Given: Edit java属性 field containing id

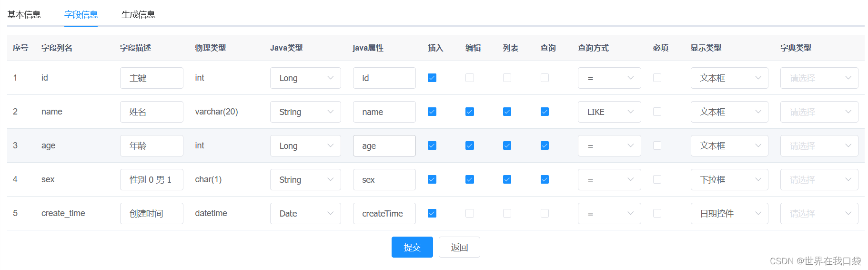Looking at the screenshot, I should click(x=384, y=78).
